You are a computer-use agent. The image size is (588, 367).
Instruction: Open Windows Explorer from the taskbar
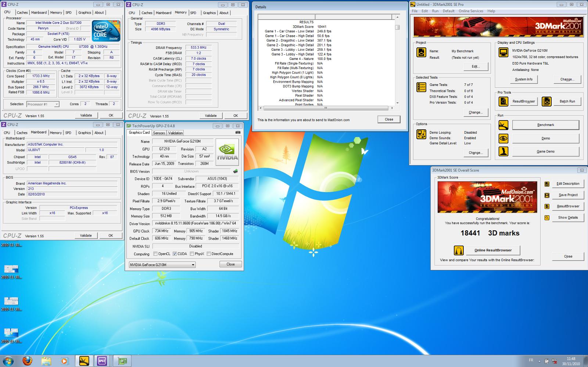pyautogui.click(x=46, y=361)
